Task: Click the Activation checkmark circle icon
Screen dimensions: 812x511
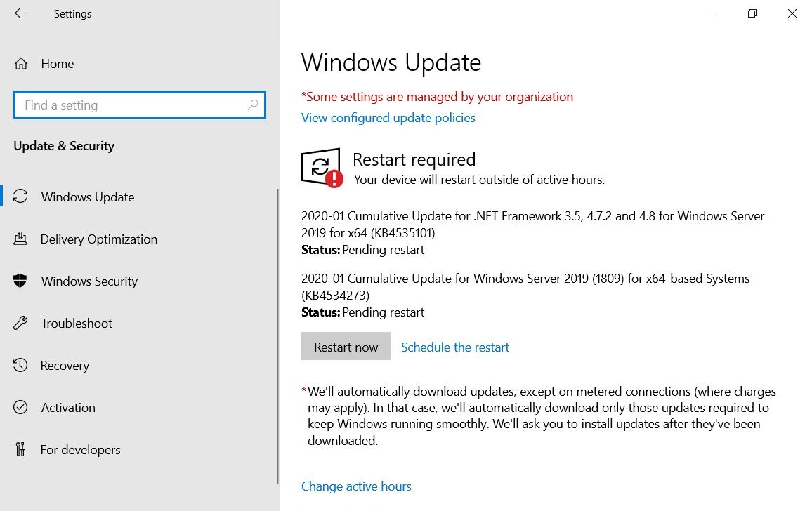Action: pyautogui.click(x=21, y=408)
